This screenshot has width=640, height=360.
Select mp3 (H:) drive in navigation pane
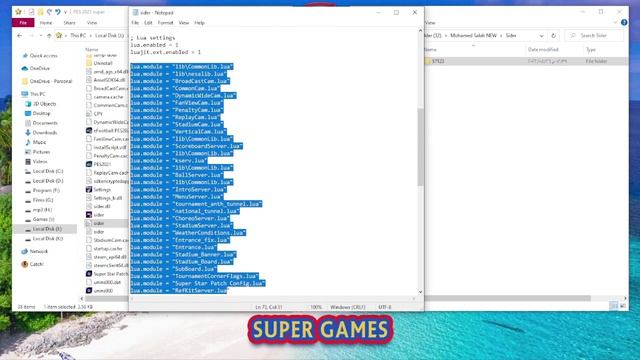pos(42,209)
